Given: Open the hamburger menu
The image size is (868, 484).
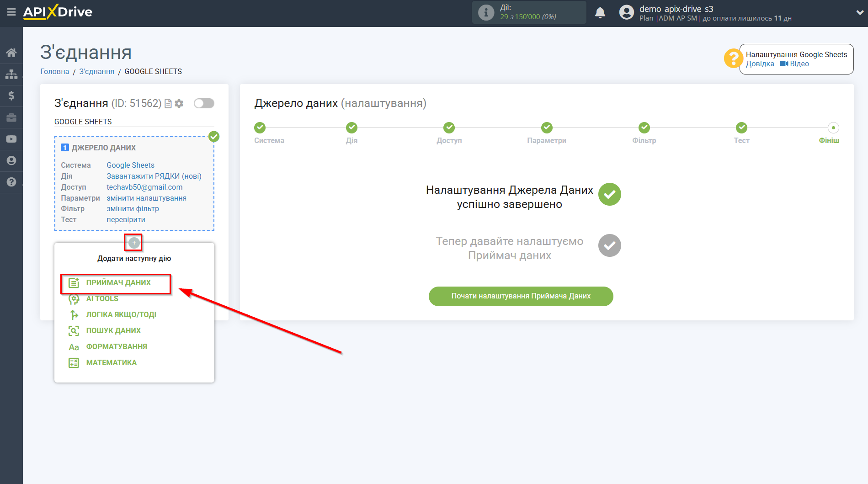Looking at the screenshot, I should pyautogui.click(x=11, y=12).
